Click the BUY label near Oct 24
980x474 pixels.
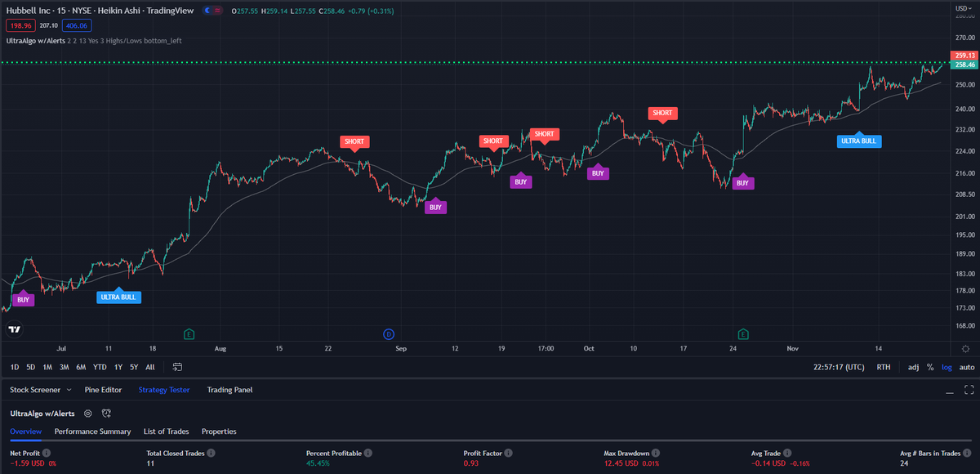742,182
